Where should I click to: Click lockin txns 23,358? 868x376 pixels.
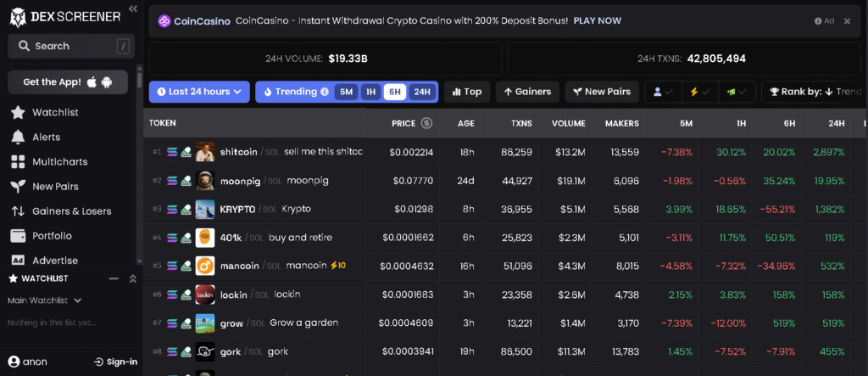pyautogui.click(x=516, y=295)
